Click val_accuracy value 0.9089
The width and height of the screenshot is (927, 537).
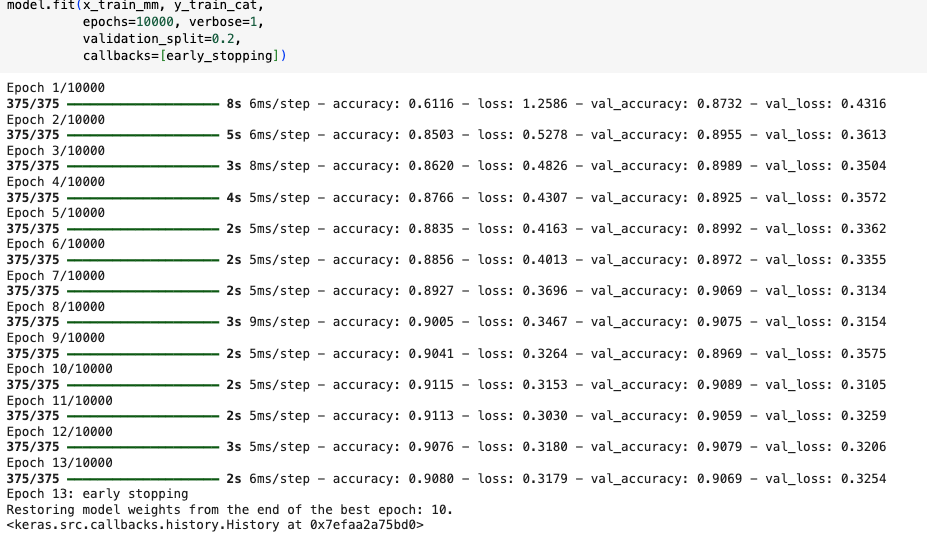pyautogui.click(x=719, y=385)
